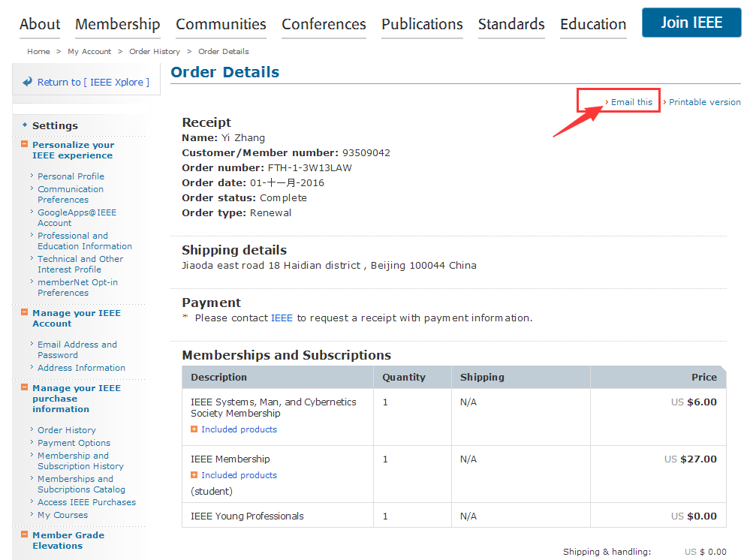Open Order History in sidebar
Screen dimensions: 750x560
(67, 430)
